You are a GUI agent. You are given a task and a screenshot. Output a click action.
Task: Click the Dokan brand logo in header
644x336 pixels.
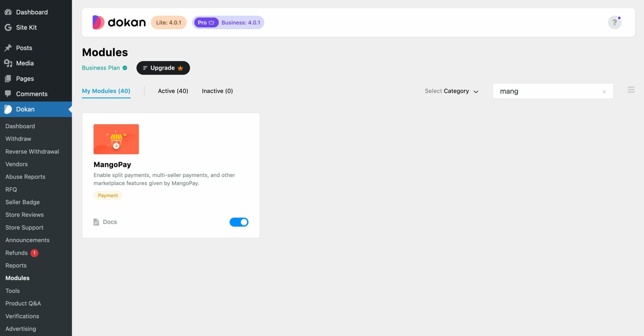click(x=119, y=22)
